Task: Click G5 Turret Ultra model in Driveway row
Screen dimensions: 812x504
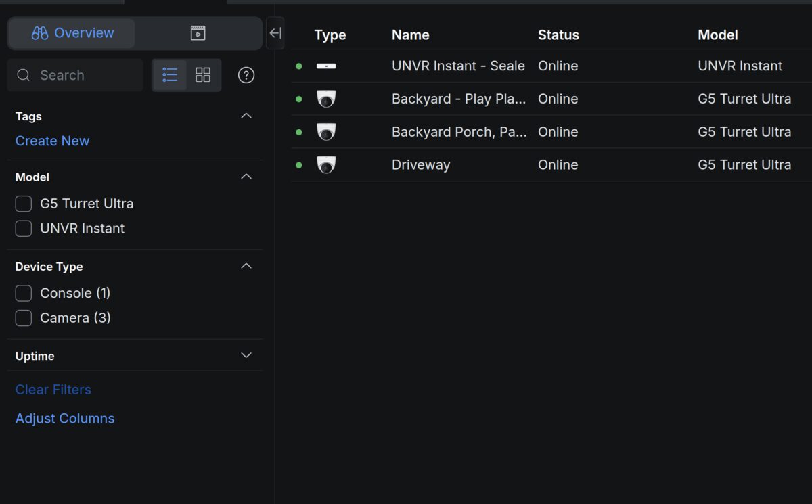Action: click(744, 165)
